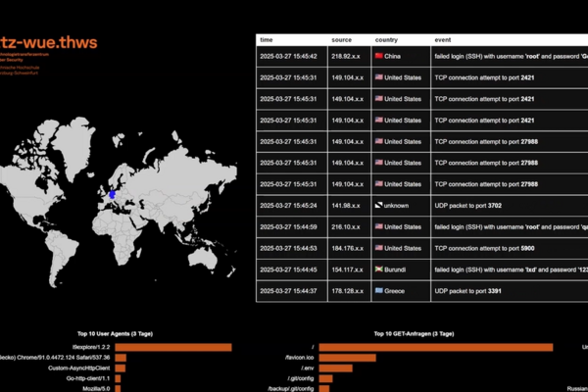Click the unknown country placeholder icon

379,205
